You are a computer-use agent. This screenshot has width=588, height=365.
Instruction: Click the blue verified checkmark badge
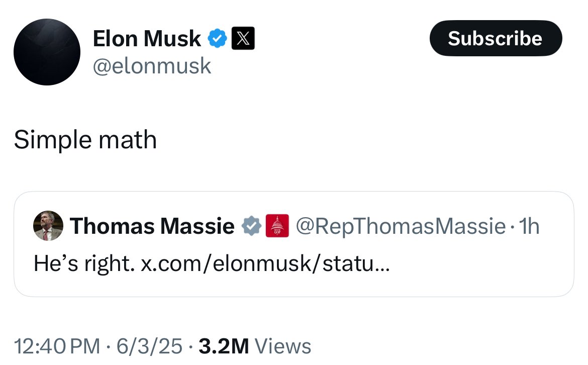pyautogui.click(x=217, y=39)
